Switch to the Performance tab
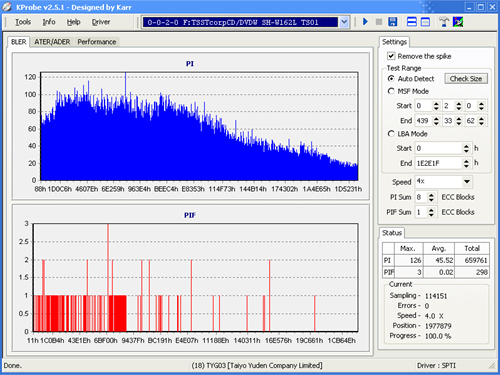 (97, 42)
